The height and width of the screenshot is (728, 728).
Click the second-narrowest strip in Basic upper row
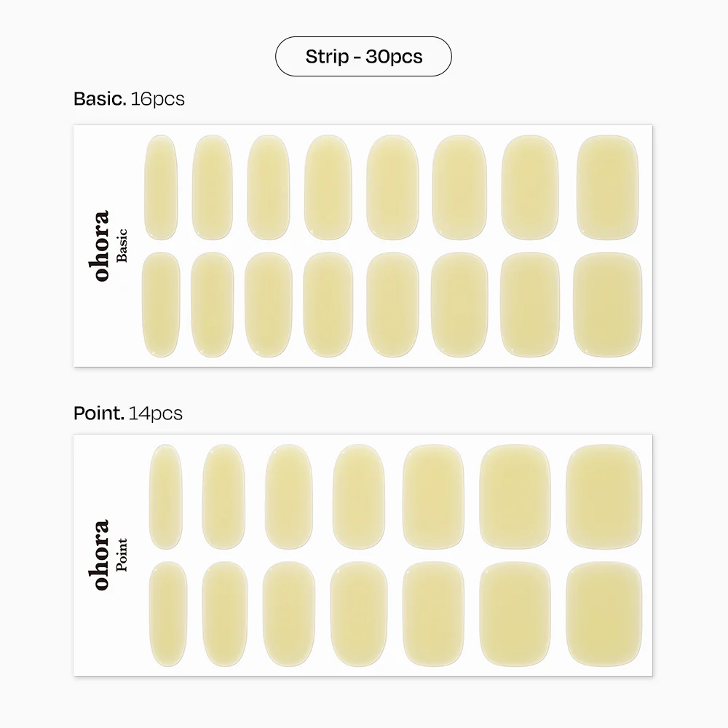pyautogui.click(x=212, y=187)
